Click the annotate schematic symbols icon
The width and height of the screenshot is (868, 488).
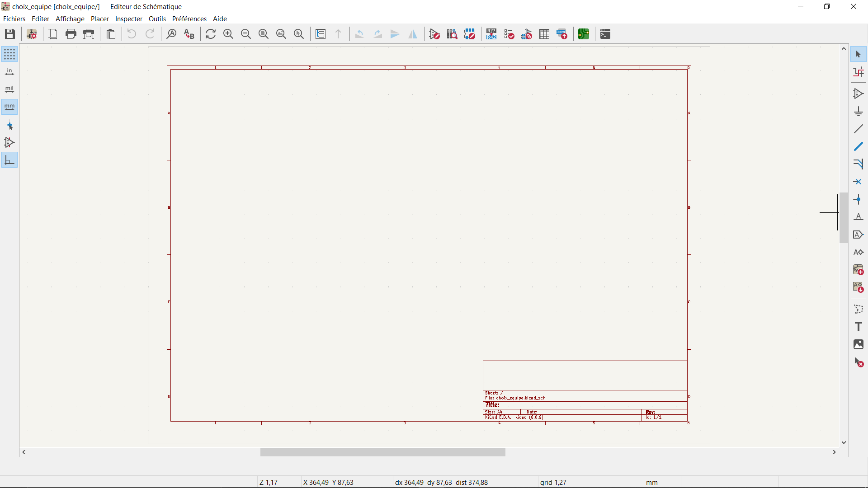point(491,34)
